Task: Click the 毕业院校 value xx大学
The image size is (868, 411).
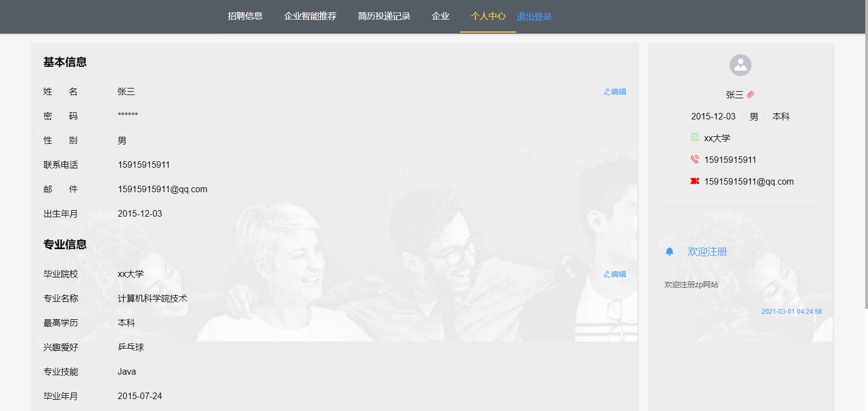Action: [131, 274]
